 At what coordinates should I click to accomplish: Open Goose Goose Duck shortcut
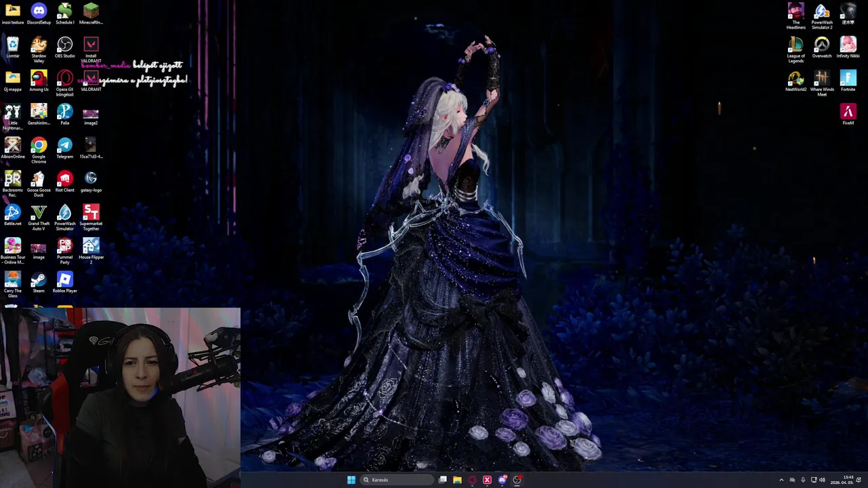[39, 184]
